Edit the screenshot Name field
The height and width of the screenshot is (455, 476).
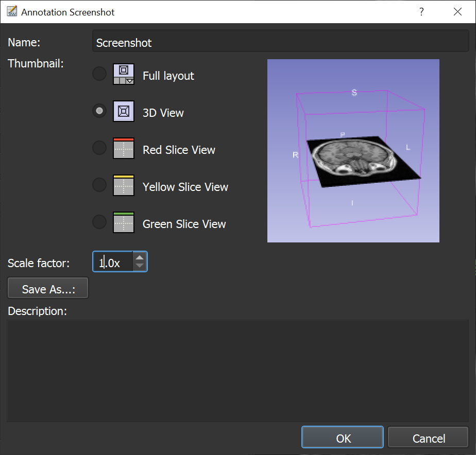(280, 42)
